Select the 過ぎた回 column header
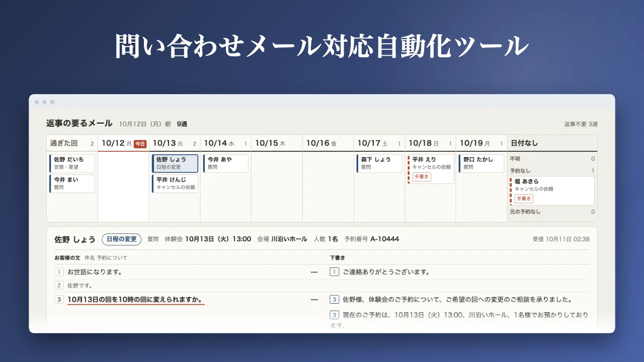Image resolution: width=644 pixels, height=362 pixels. coord(72,143)
